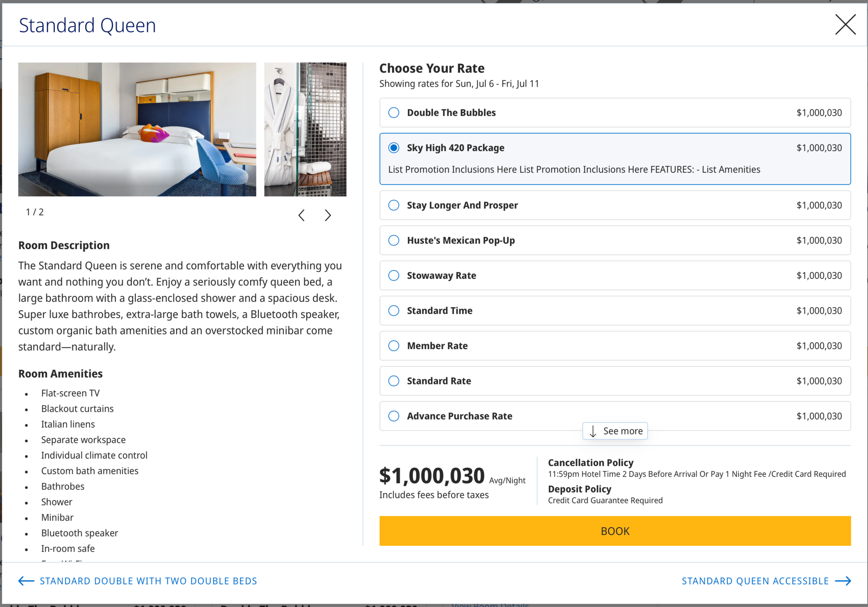868x607 pixels.
Task: Click right arrow beside Standard Queen Accessible
Action: (x=843, y=581)
